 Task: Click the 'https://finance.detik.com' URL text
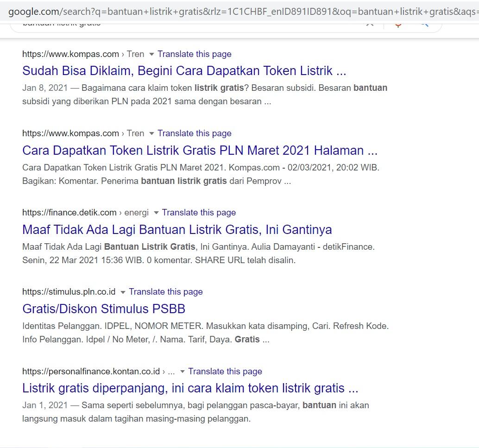pyautogui.click(x=69, y=212)
